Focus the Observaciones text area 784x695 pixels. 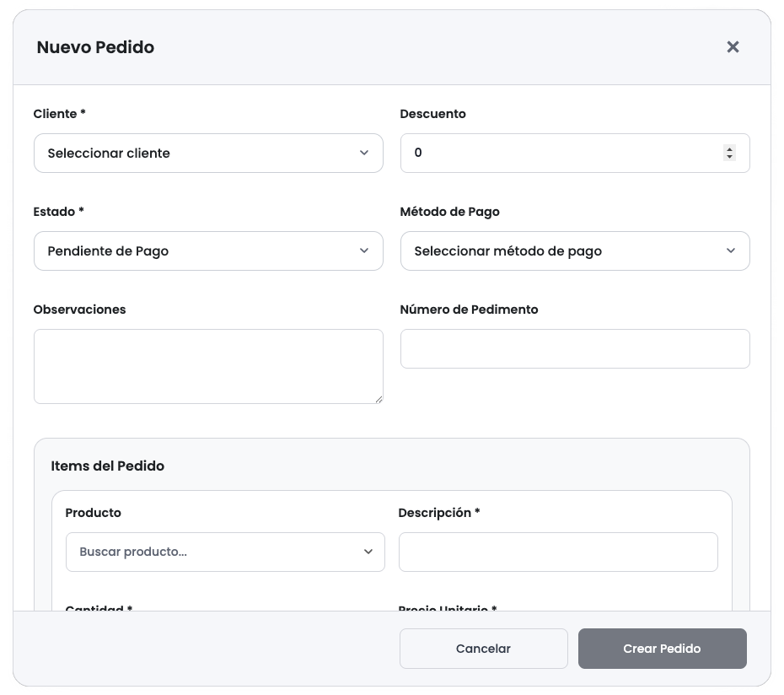pos(207,366)
